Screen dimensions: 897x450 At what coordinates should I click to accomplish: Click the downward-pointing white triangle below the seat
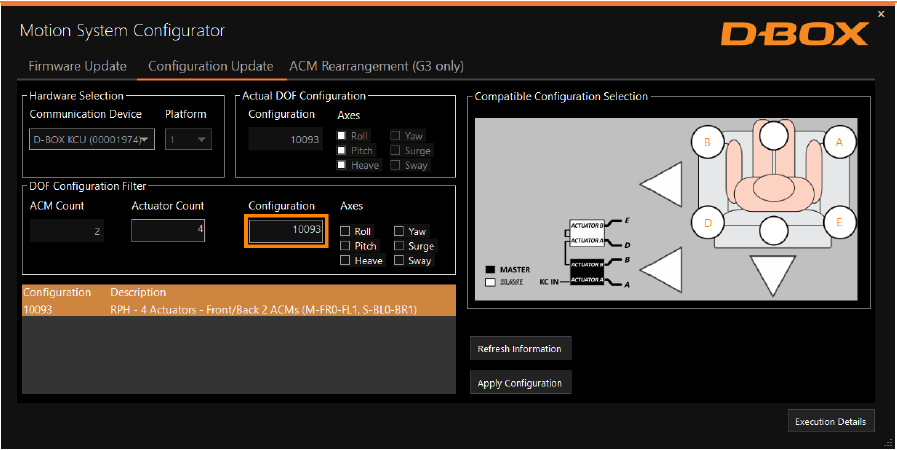(x=774, y=276)
